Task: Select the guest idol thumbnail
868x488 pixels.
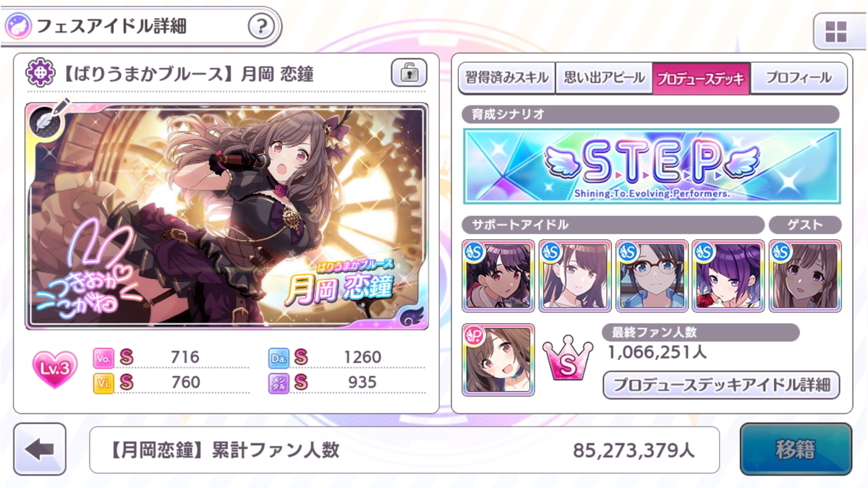Action: 805,276
